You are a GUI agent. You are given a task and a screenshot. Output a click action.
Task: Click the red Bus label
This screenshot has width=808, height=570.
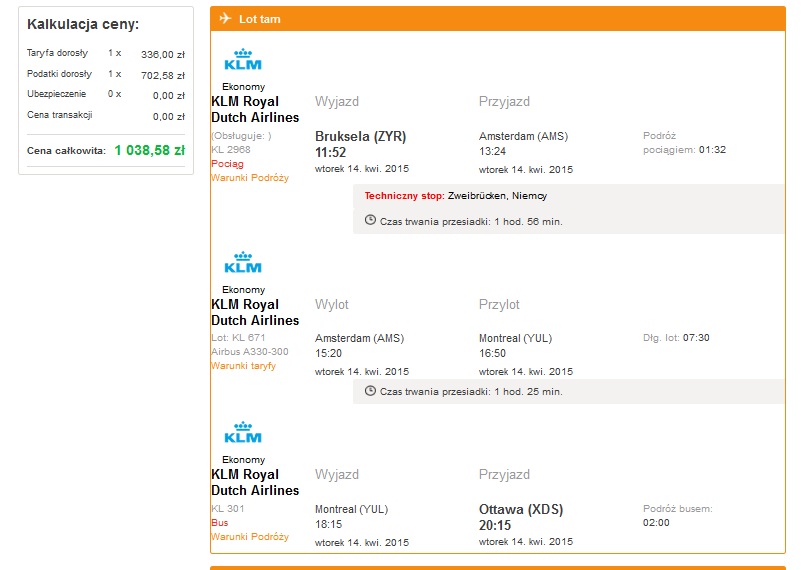[x=220, y=523]
